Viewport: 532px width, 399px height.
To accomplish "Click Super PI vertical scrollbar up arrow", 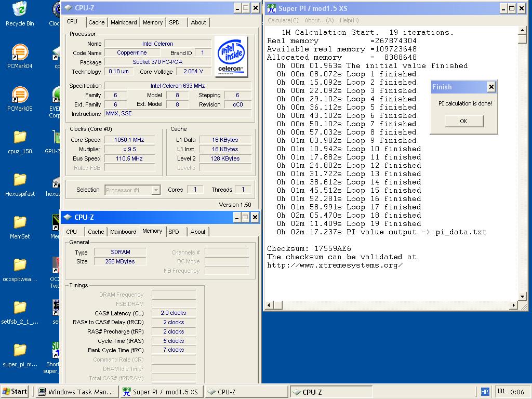I will [523, 31].
